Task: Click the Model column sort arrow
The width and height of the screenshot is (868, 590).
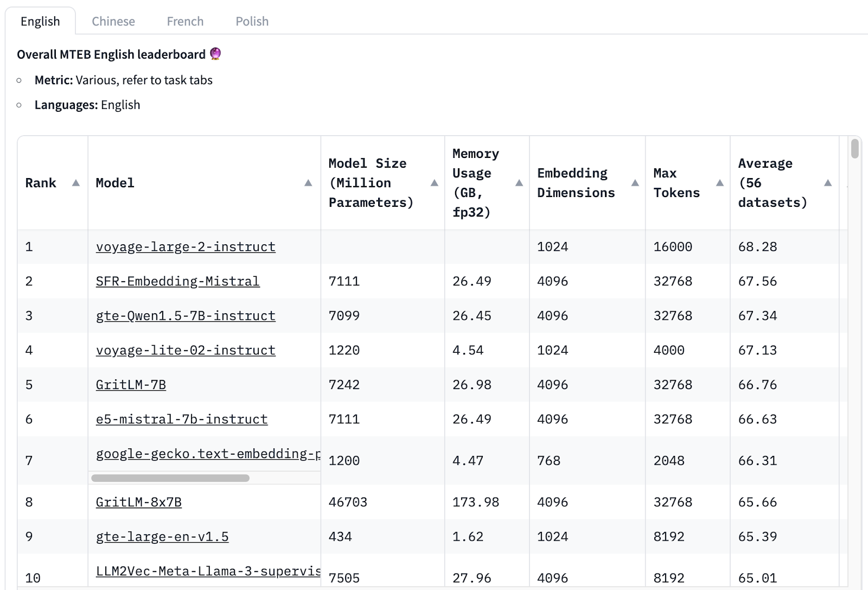Action: pyautogui.click(x=308, y=183)
